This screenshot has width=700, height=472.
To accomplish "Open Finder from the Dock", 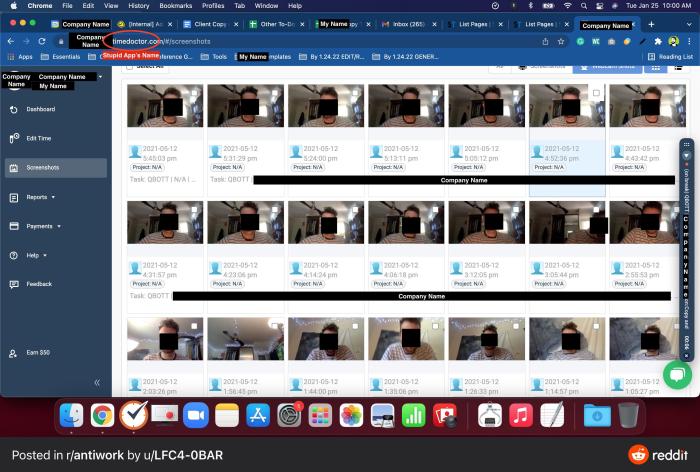I will click(x=71, y=415).
